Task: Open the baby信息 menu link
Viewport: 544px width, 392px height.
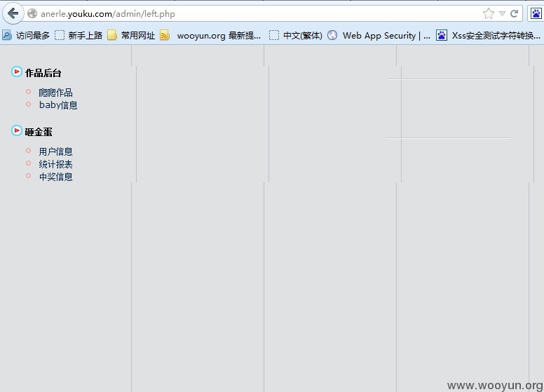Action: 58,104
